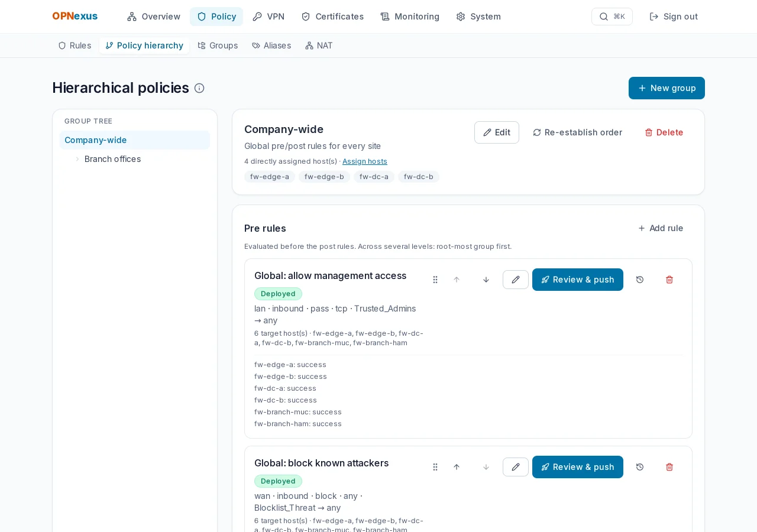View history of allow management access rule
Image resolution: width=757 pixels, height=532 pixels.
[640, 280]
